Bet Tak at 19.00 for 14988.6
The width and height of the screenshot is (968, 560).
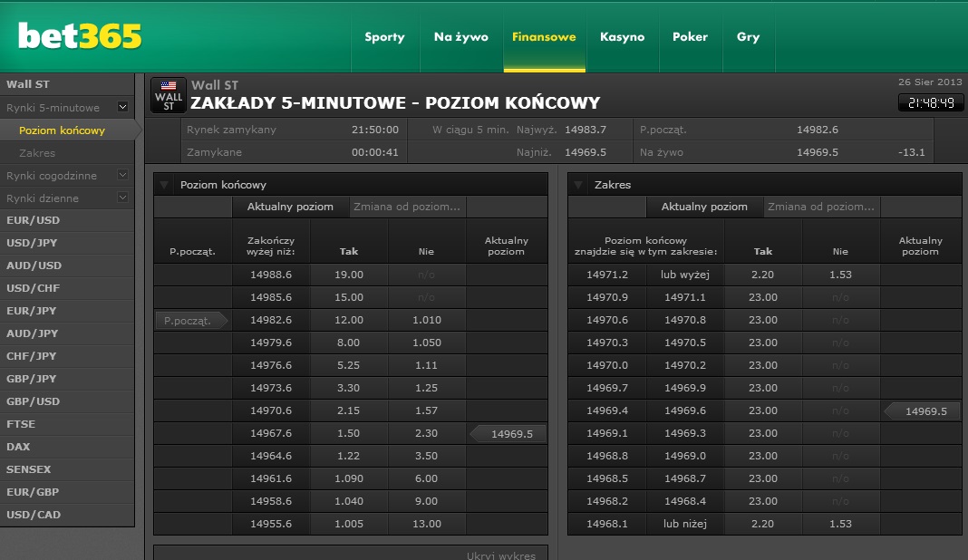click(x=349, y=275)
